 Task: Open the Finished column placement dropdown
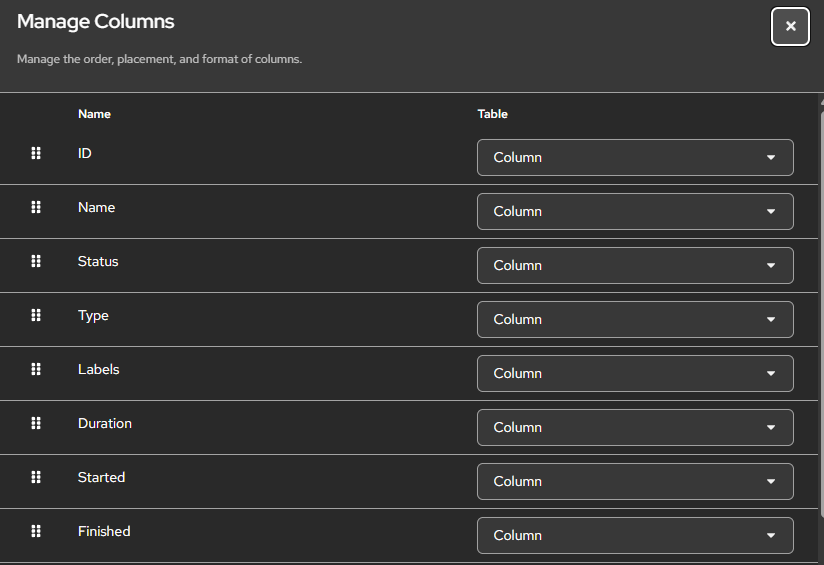coord(635,535)
